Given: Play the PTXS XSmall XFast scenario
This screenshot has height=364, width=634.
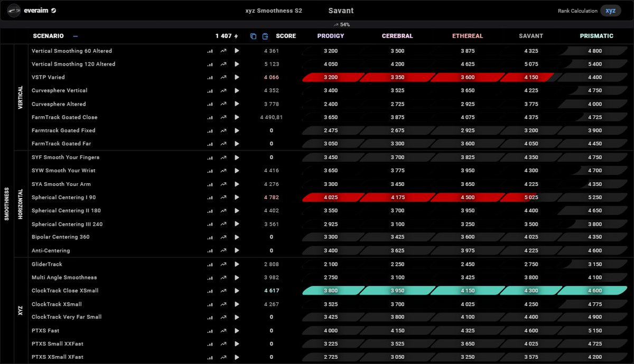Looking at the screenshot, I should tap(237, 357).
